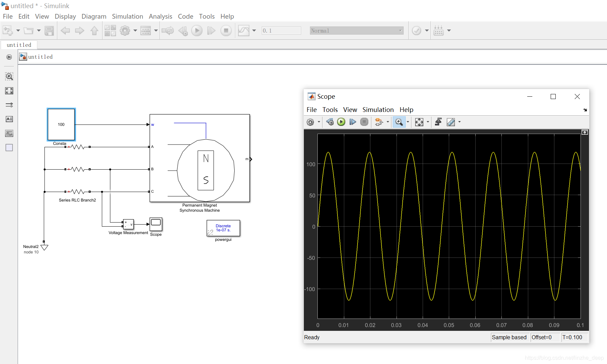Image resolution: width=607 pixels, height=364 pixels.
Task: Open the Simulink Library Browser icon
Action: click(110, 31)
